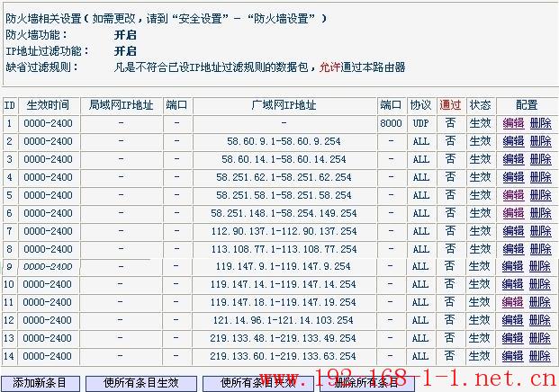This screenshot has width=559, height=392.
Task: Click 编辑 for rule 6
Action: click(x=513, y=213)
